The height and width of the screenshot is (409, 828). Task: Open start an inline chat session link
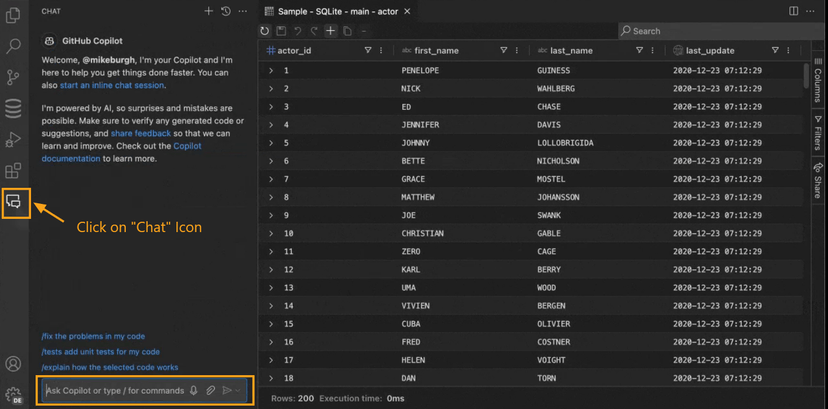pos(112,85)
